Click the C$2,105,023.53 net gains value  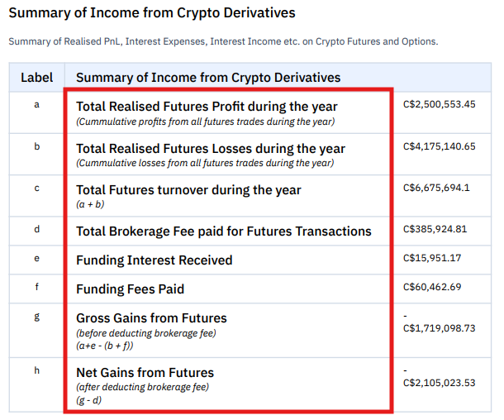440,383
